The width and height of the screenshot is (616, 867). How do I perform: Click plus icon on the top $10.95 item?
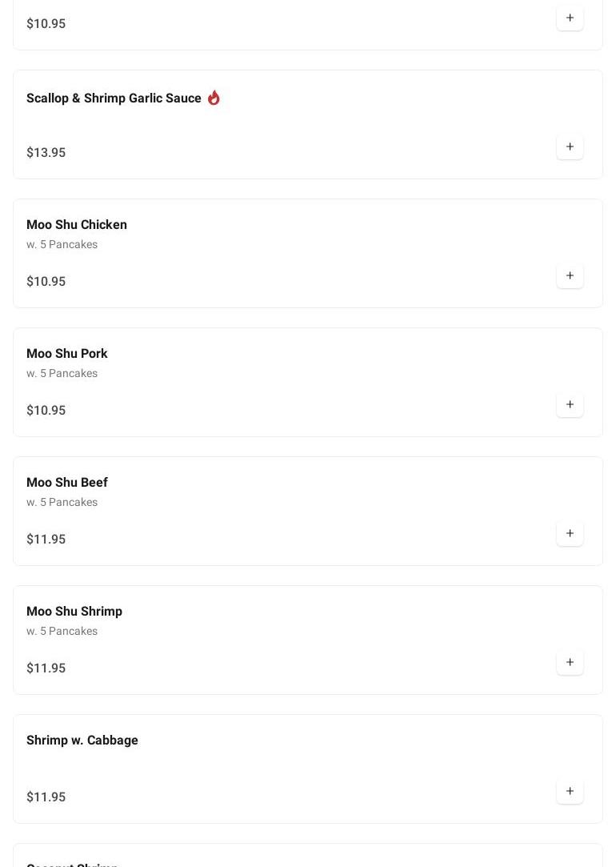point(570,18)
